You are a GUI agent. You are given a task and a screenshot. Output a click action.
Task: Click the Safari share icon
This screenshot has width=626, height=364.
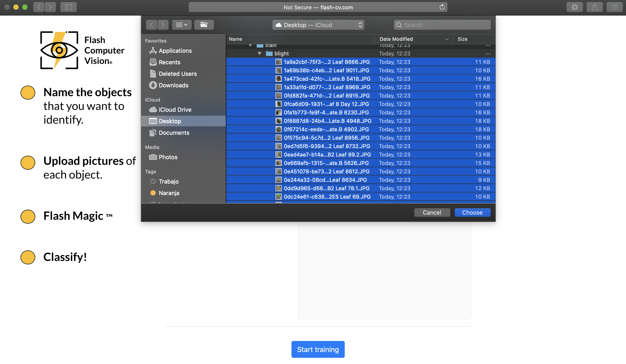click(595, 7)
